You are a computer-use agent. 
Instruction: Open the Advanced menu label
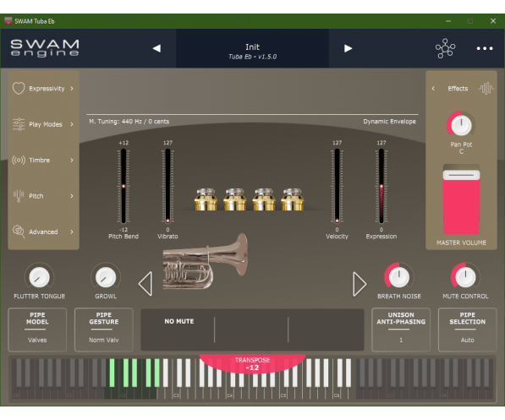click(x=43, y=232)
